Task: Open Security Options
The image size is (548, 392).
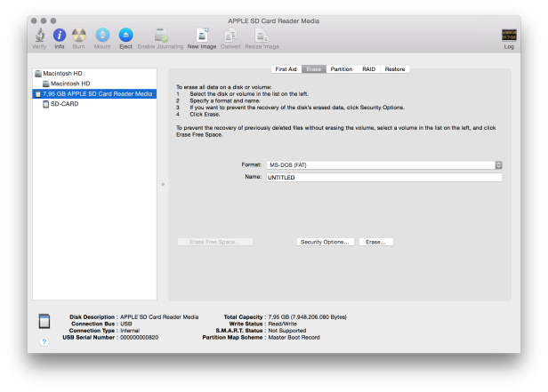Action: pyautogui.click(x=325, y=242)
